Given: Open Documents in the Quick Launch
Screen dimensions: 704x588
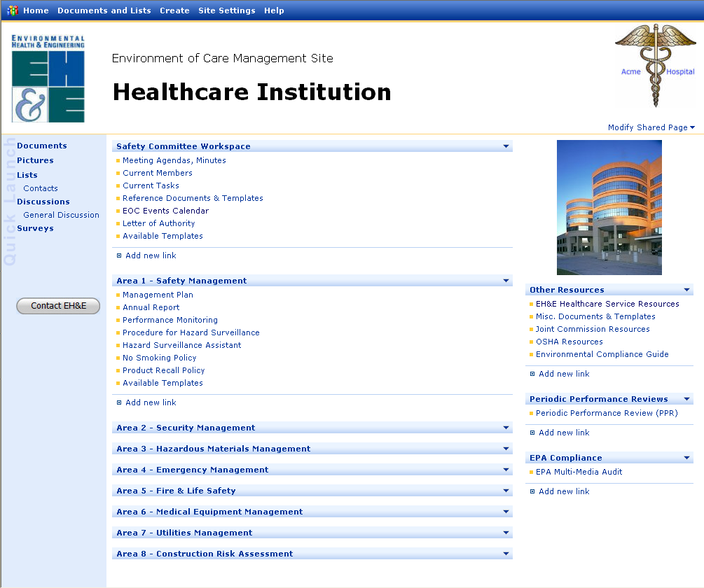Looking at the screenshot, I should pyautogui.click(x=42, y=146).
